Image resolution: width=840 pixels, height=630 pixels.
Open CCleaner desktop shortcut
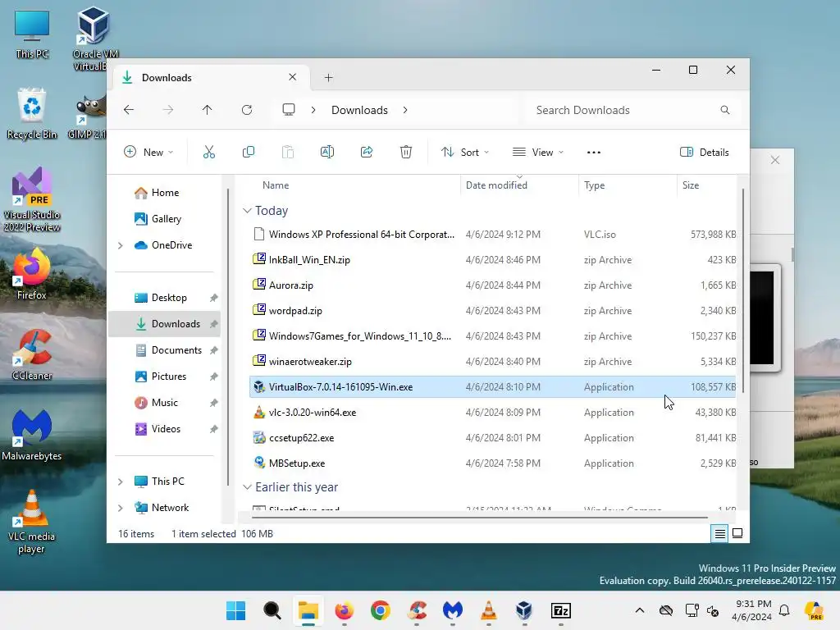tap(32, 354)
